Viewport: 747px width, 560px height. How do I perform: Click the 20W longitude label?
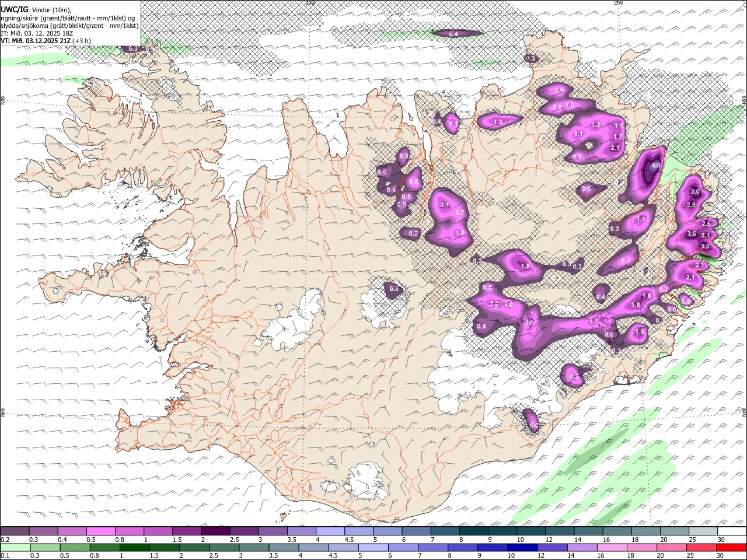point(310,3)
